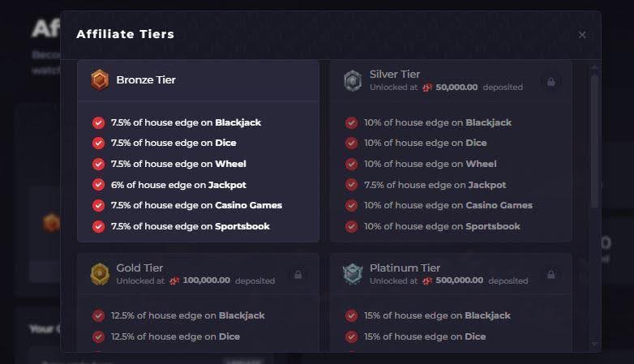Screen dimensions: 634x364
Task: Click the Bronze Tier heading
Action: pyautogui.click(x=146, y=79)
